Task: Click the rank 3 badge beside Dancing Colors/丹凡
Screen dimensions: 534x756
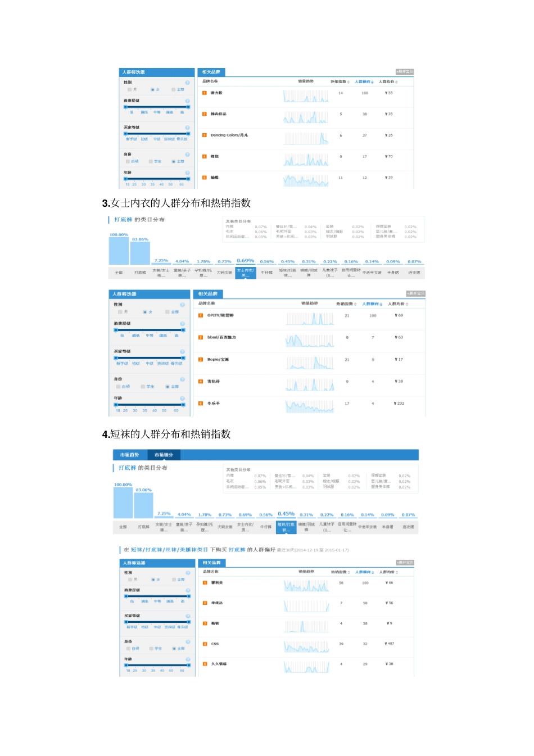Action: point(205,135)
